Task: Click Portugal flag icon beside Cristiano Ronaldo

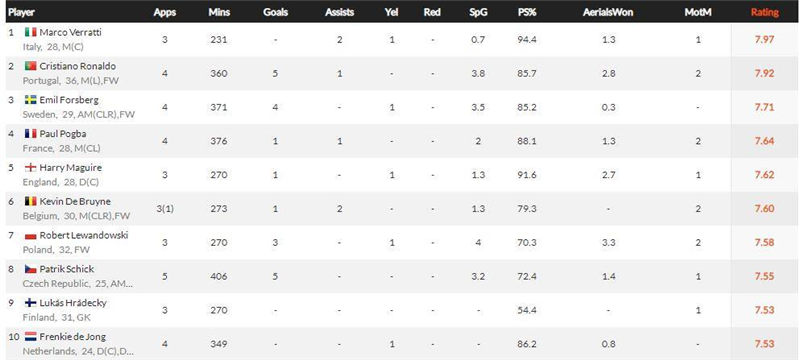Action: click(31, 66)
